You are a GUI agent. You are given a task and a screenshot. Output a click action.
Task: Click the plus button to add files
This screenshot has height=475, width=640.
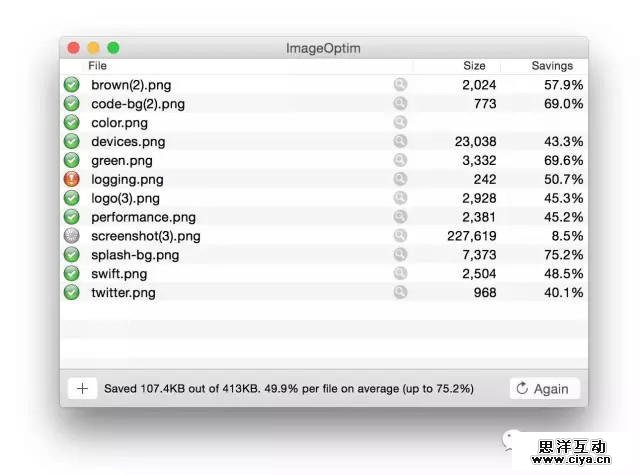[x=82, y=389]
